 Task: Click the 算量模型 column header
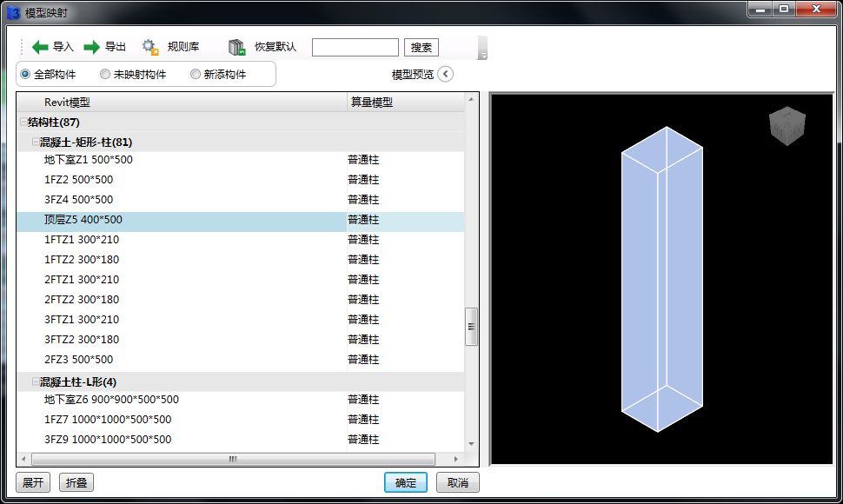405,102
